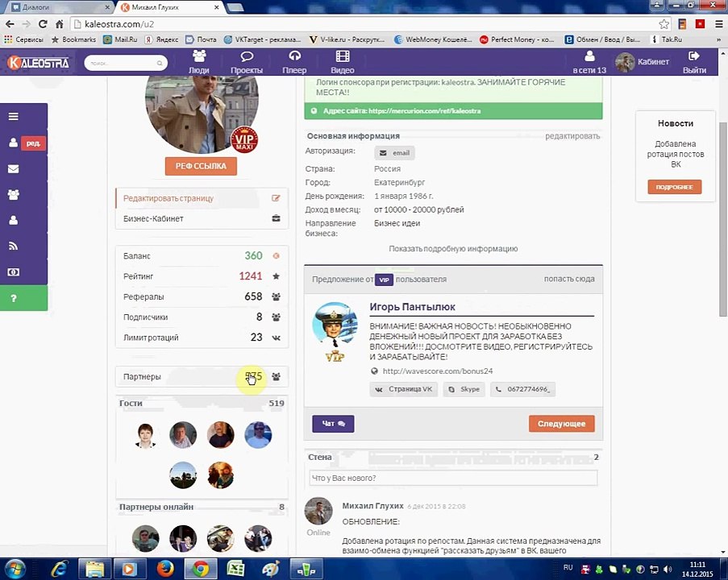Toggle the sidebar hamburger menu
The height and width of the screenshot is (580, 728).
pyautogui.click(x=14, y=117)
